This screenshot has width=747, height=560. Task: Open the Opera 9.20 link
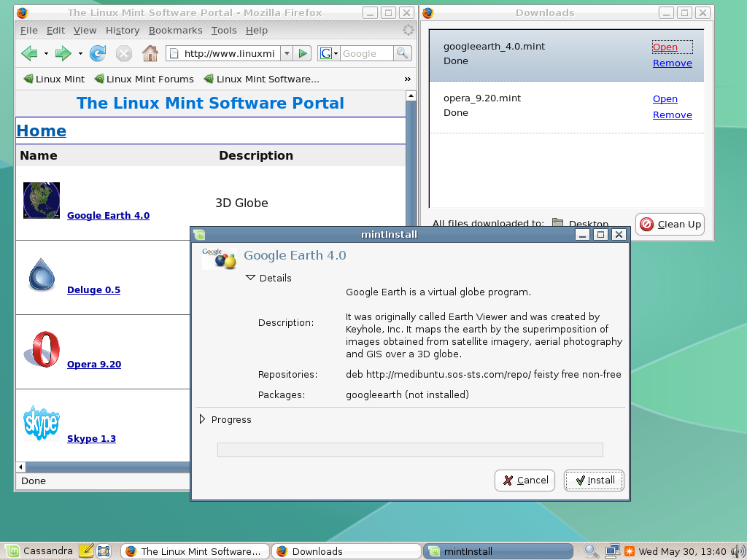pos(94,364)
